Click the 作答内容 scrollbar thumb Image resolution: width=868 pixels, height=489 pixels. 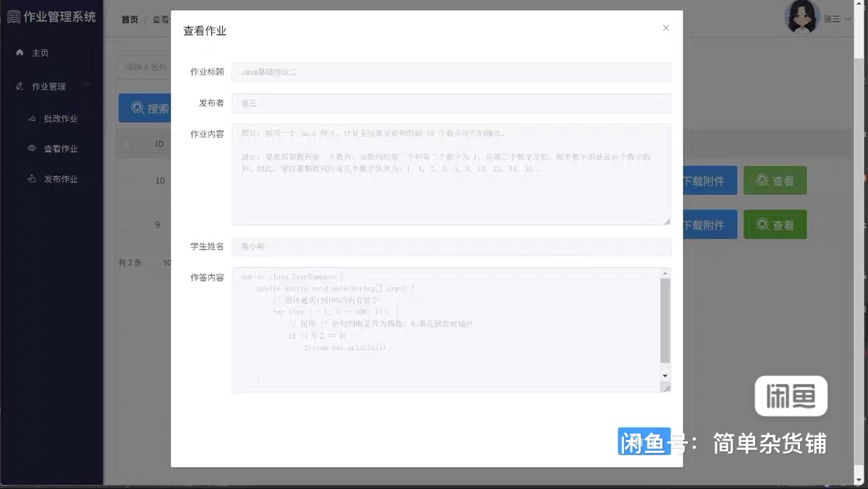click(x=665, y=320)
